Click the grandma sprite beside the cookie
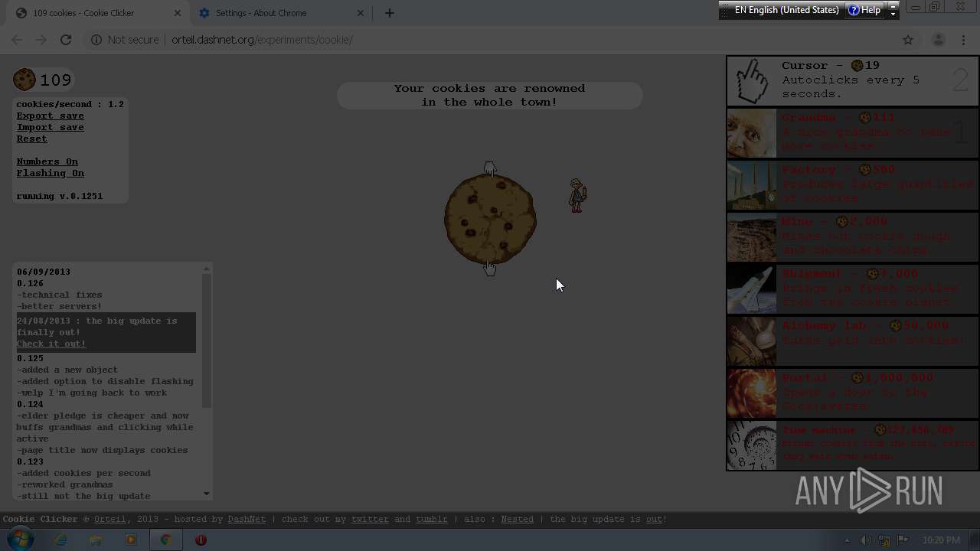The height and width of the screenshot is (551, 980). click(x=577, y=195)
